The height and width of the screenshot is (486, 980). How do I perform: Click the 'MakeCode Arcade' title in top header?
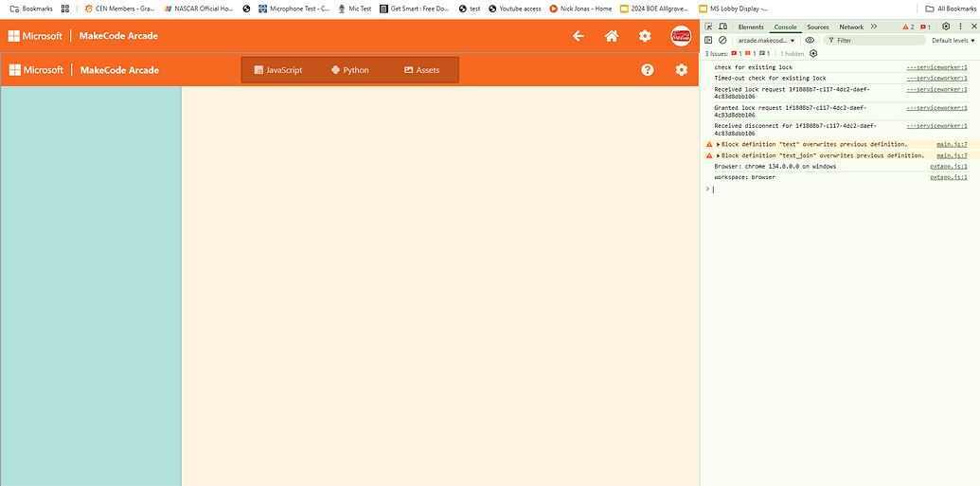click(118, 36)
